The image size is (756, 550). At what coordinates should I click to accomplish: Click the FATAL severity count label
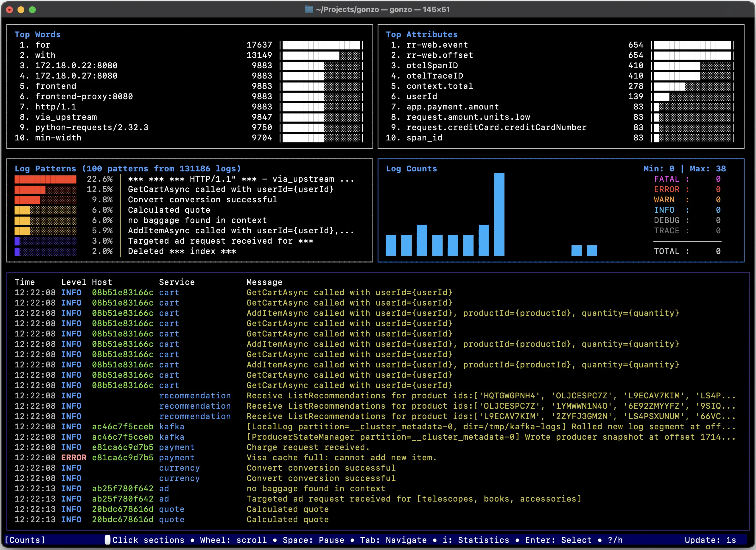[x=666, y=179]
